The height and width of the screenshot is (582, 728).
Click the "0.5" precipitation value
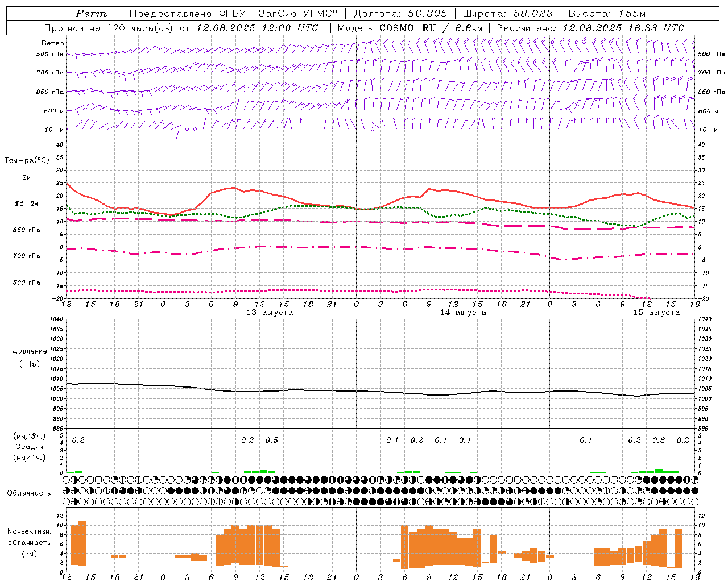click(x=272, y=440)
